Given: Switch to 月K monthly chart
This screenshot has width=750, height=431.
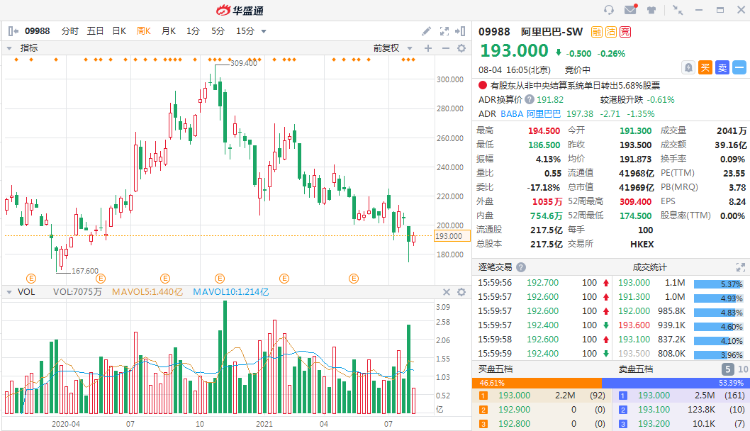Looking at the screenshot, I should tap(169, 31).
